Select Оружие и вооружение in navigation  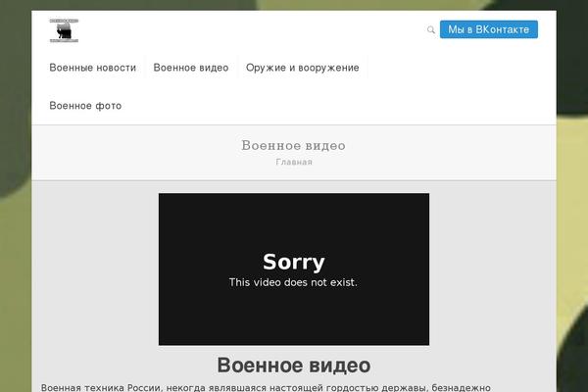tap(302, 68)
